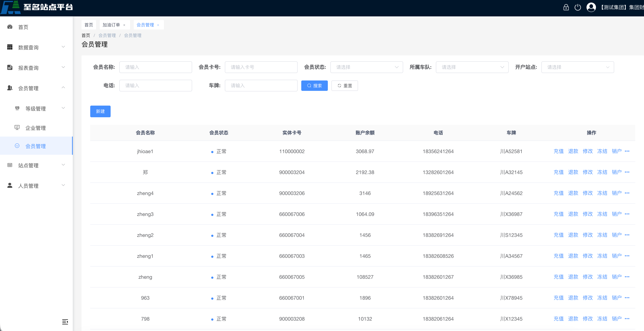
Task: Open the 会员状态 dropdown
Action: 367,67
